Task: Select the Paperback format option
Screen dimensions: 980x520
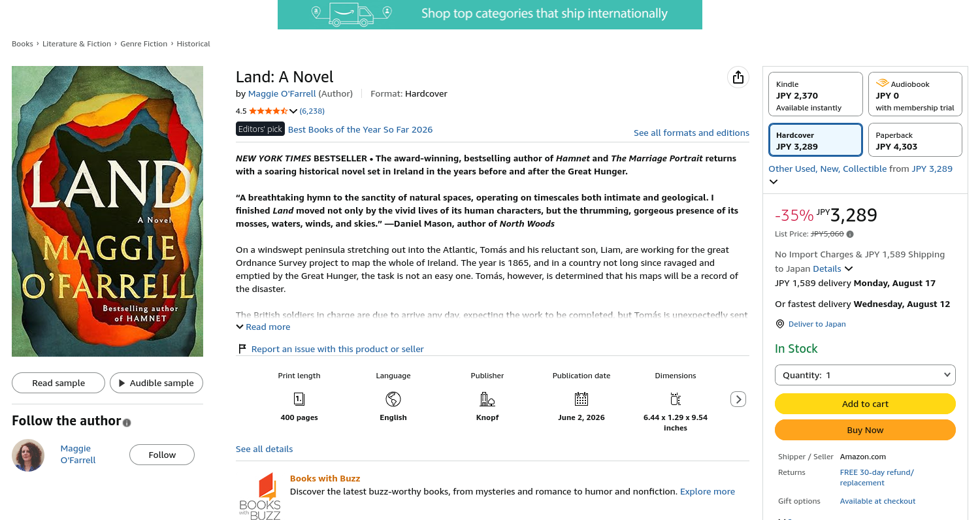Action: (915, 140)
